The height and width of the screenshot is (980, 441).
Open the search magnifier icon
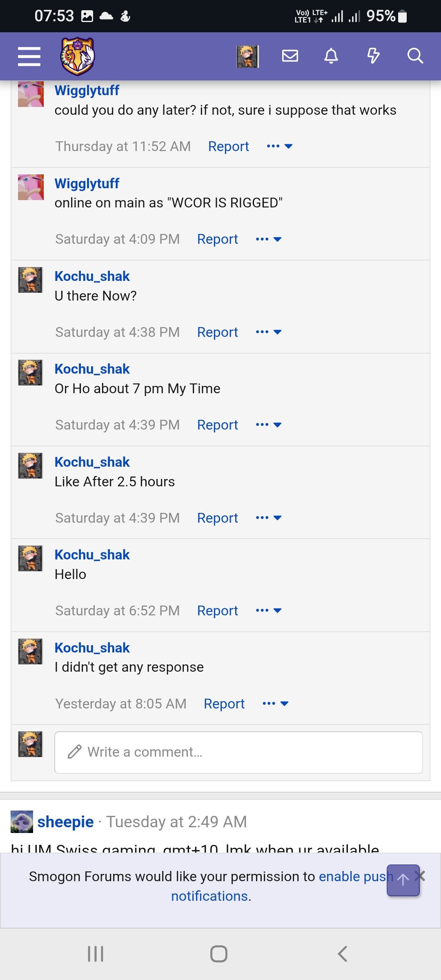click(x=415, y=56)
